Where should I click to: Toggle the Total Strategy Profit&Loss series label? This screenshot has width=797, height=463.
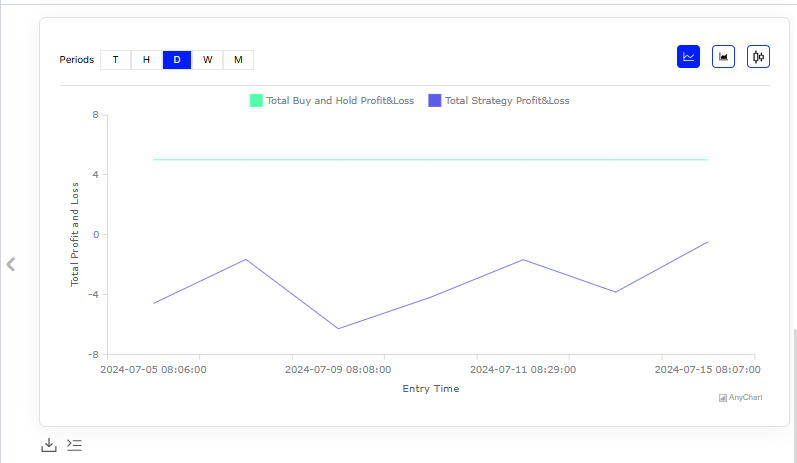pos(507,101)
